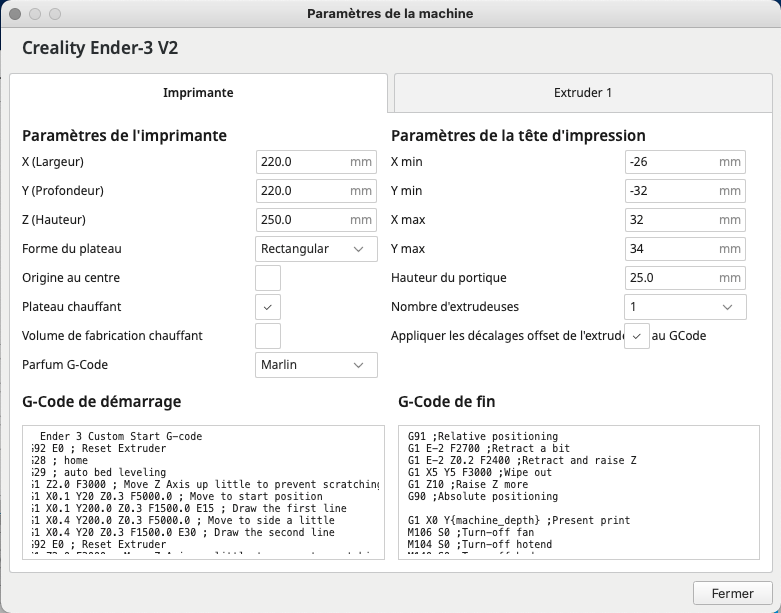The height and width of the screenshot is (613, 781).
Task: Click the Hauteur du portique field
Action: (685, 277)
